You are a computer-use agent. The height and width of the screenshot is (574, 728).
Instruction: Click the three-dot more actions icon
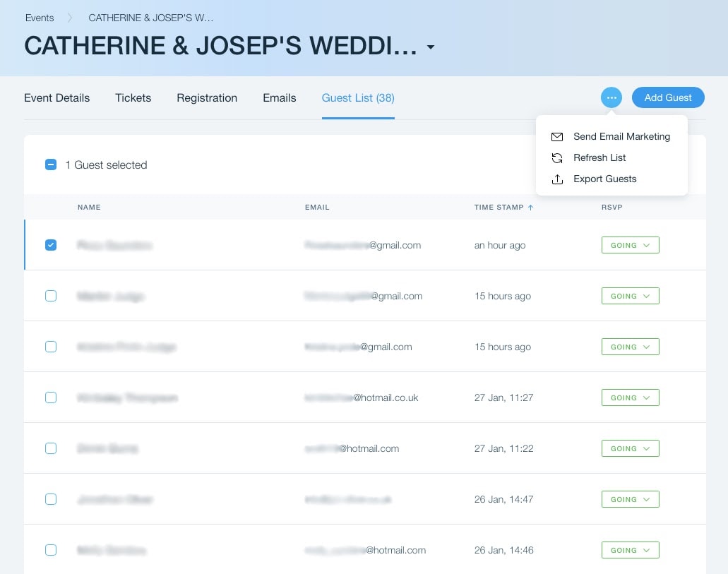611,97
